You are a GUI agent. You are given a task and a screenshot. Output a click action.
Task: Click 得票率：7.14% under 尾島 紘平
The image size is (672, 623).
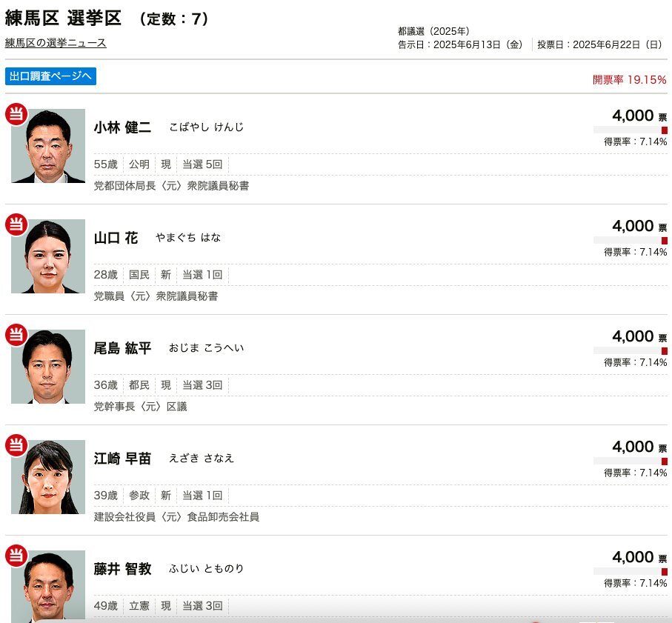pyautogui.click(x=636, y=362)
